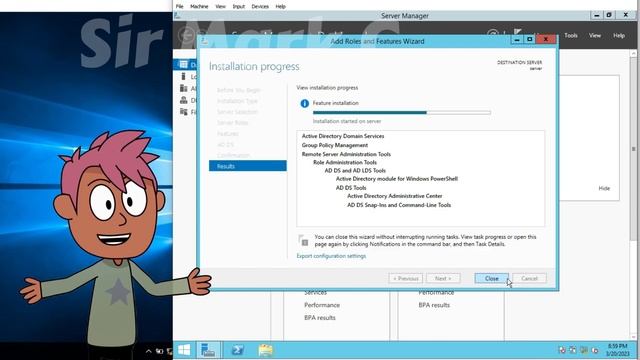
Task: Maximize the Add Roles and Features Wizard
Action: pos(529,39)
